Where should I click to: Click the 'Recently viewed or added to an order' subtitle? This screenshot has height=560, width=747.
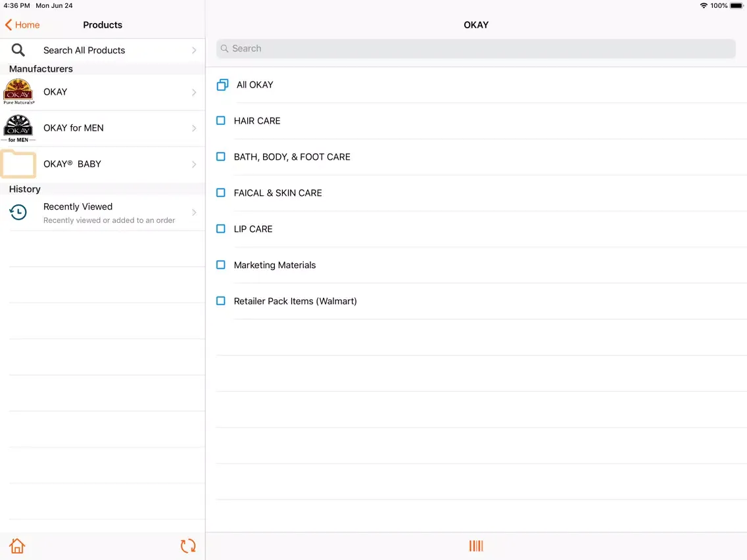coord(109,220)
